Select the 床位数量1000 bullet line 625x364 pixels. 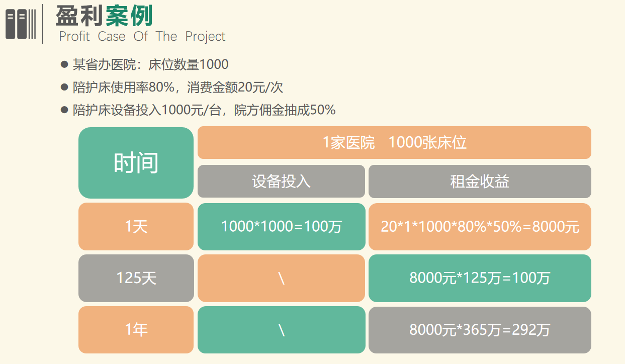tap(151, 65)
